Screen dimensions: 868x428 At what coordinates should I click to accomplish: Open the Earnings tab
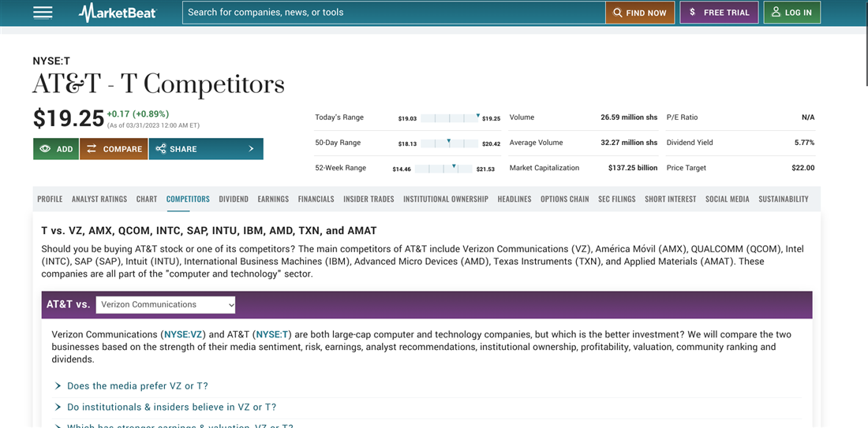click(x=273, y=199)
